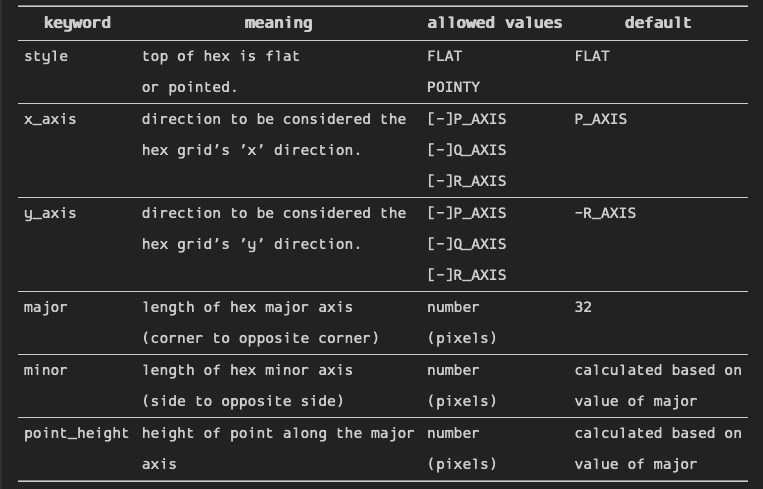The width and height of the screenshot is (763, 489).
Task: Select the 'x_axis' keyword cell
Action: [50, 120]
